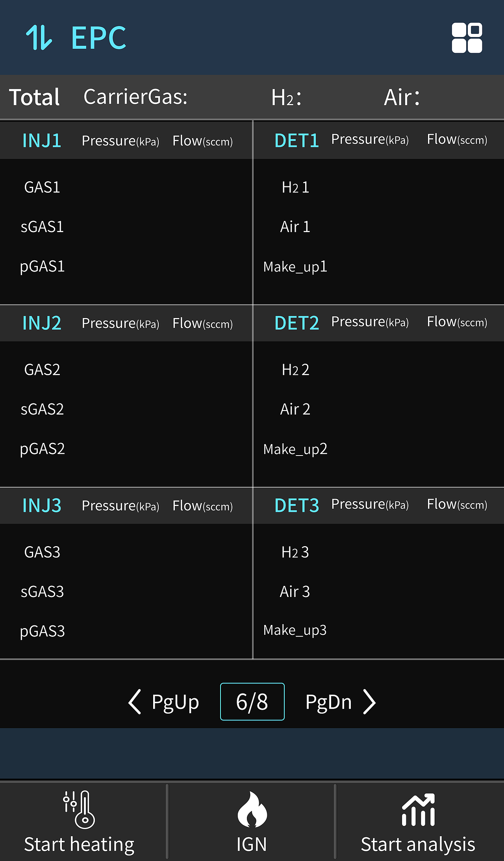This screenshot has width=504, height=861.
Task: Select the INJ1 section header
Action: [x=42, y=141]
